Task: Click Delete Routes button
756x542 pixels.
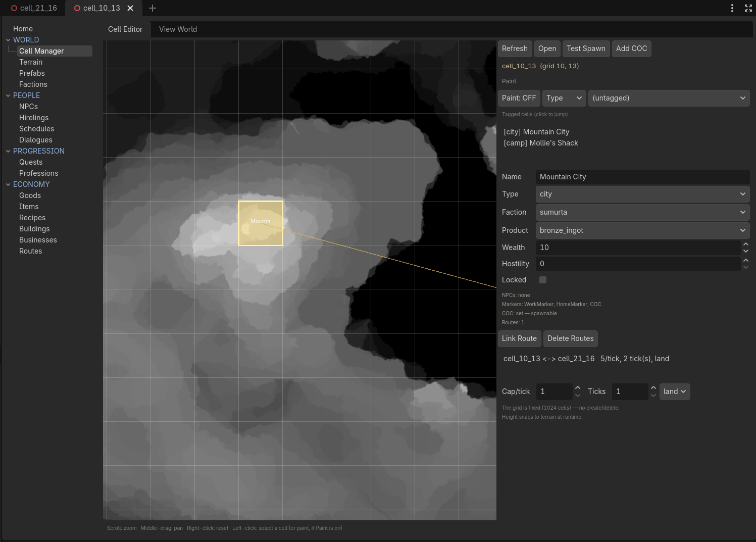Action: 571,338
